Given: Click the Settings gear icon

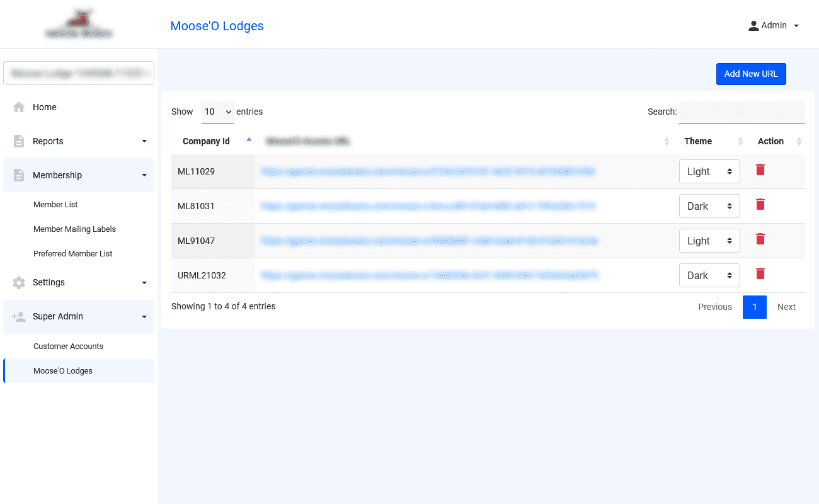Looking at the screenshot, I should pos(19,282).
